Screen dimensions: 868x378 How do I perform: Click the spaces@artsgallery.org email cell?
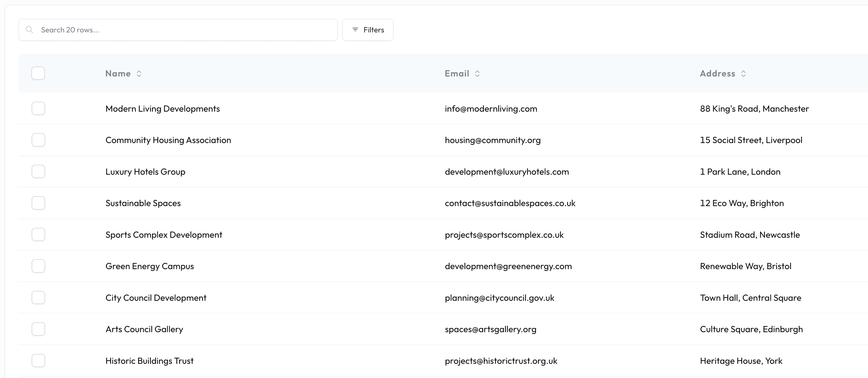[490, 329]
